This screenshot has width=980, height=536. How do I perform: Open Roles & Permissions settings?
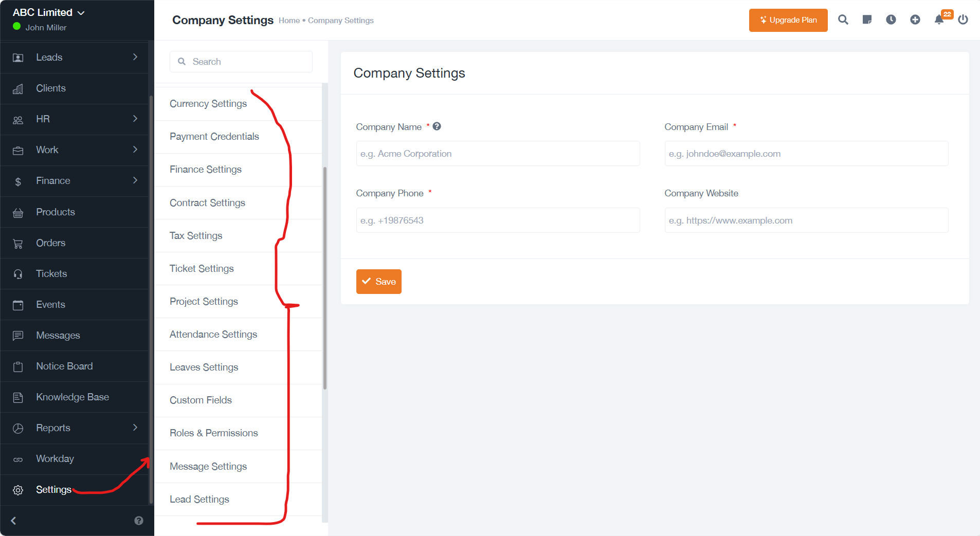(213, 433)
